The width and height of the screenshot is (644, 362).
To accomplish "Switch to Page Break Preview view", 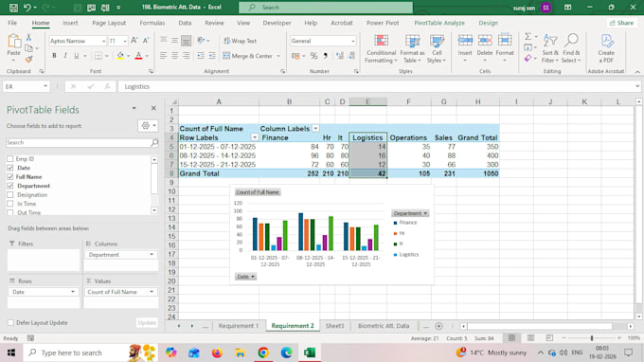I will [549, 337].
